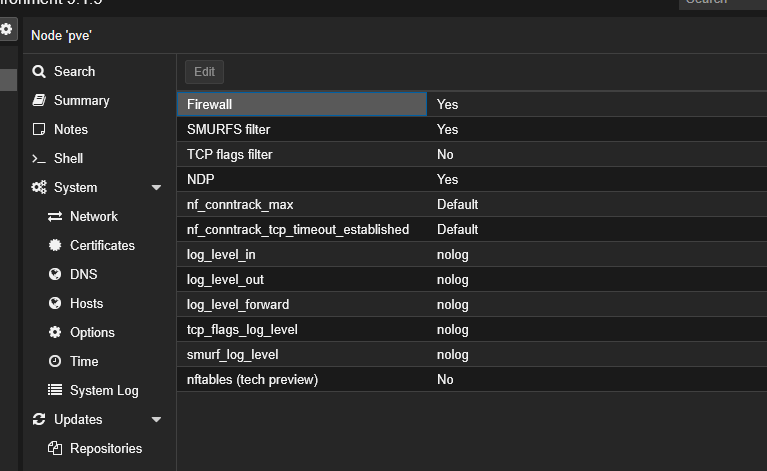Select the NDP row

point(472,179)
